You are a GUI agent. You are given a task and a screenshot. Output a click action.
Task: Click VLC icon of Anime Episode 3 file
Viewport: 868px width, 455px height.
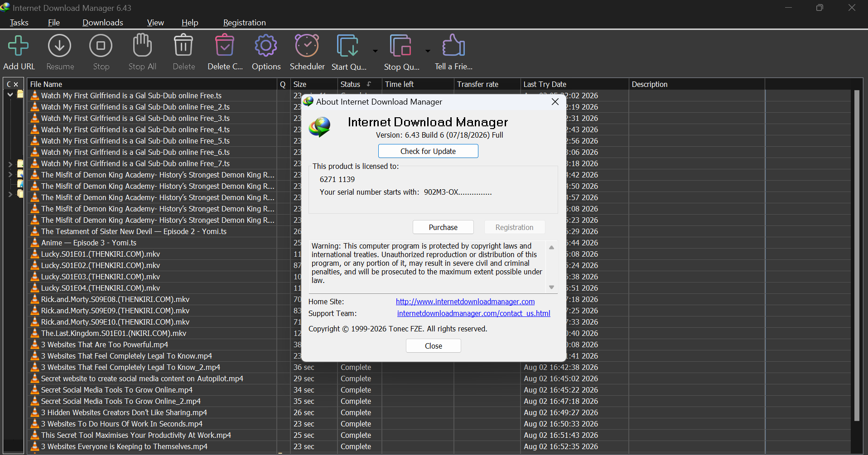pyautogui.click(x=35, y=243)
